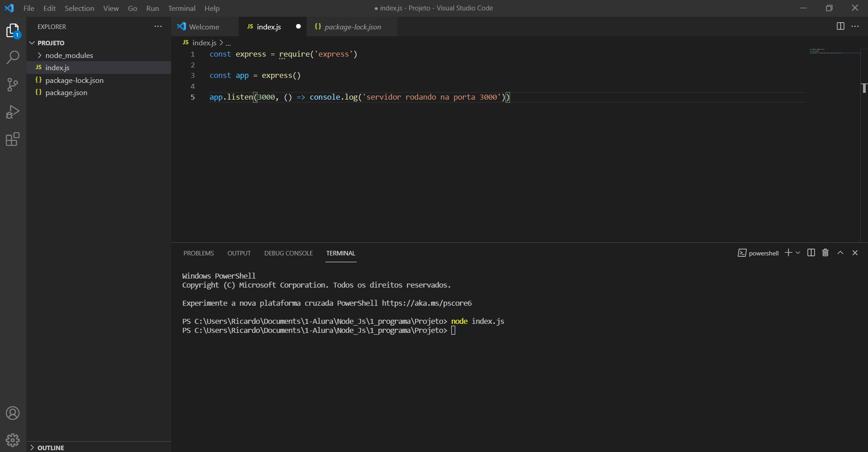Viewport: 868px width, 452px height.
Task: Open the View menu
Action: coord(111,8)
